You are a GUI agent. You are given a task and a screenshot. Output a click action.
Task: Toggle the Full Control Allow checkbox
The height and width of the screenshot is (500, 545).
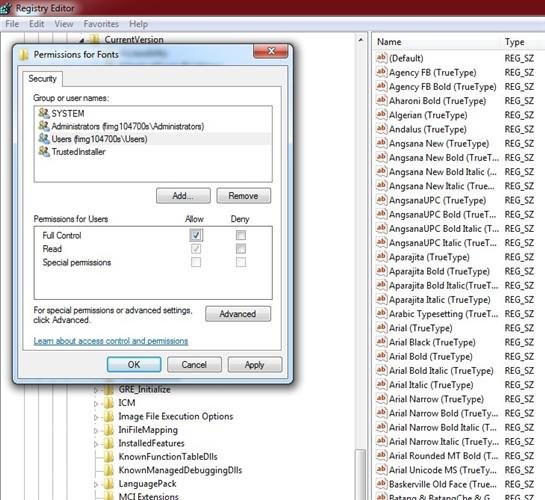coord(196,235)
